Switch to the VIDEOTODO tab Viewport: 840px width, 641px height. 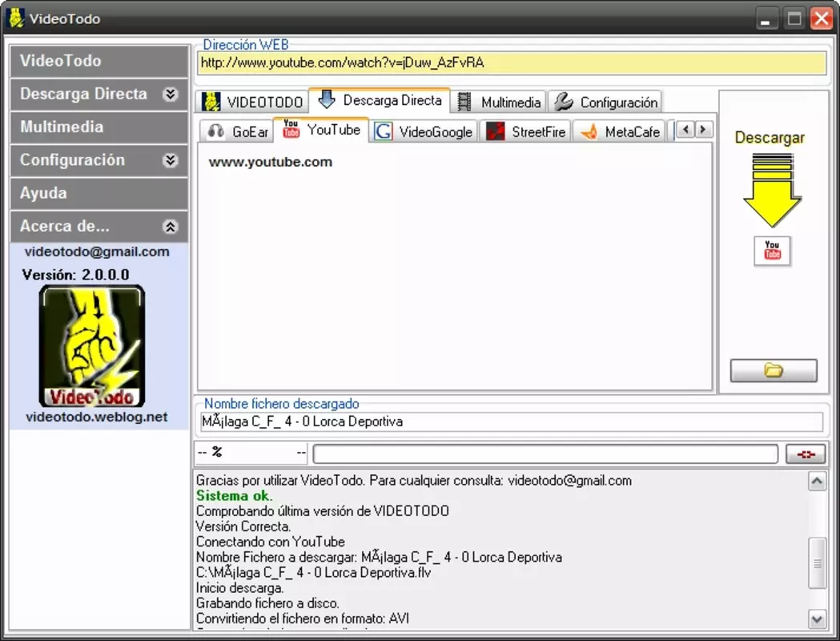tap(252, 102)
